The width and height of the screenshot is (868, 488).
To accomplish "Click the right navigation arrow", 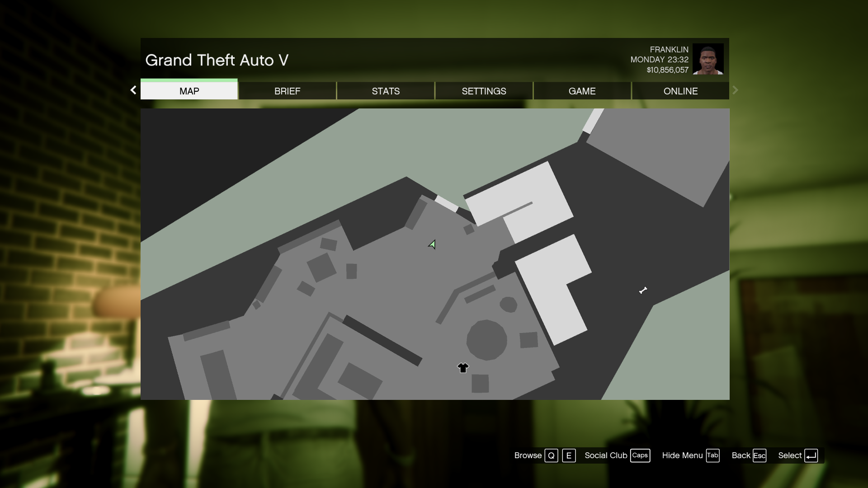I will 735,90.
